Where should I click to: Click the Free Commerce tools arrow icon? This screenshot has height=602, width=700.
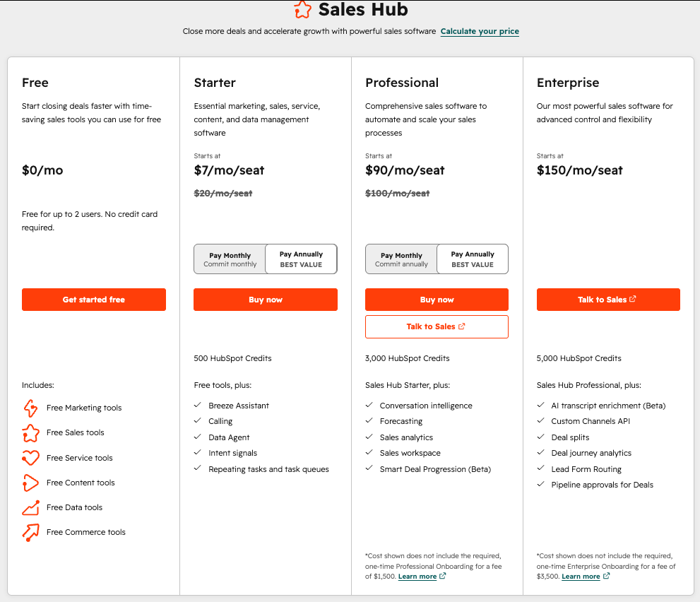point(31,532)
